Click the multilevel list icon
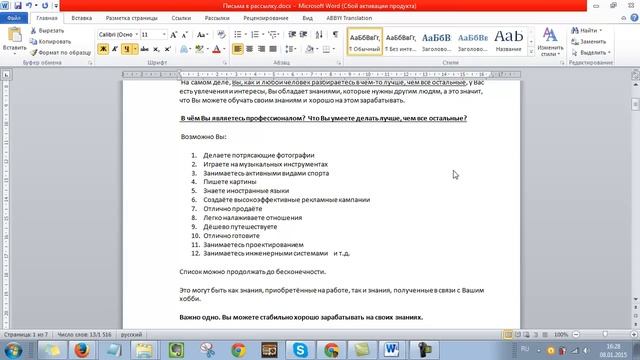 click(272, 34)
